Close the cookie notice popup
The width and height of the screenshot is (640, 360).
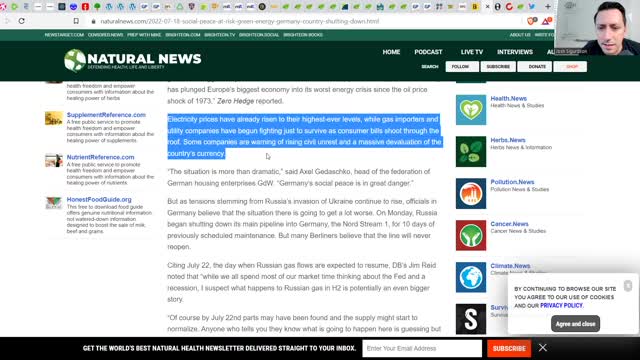[628, 286]
